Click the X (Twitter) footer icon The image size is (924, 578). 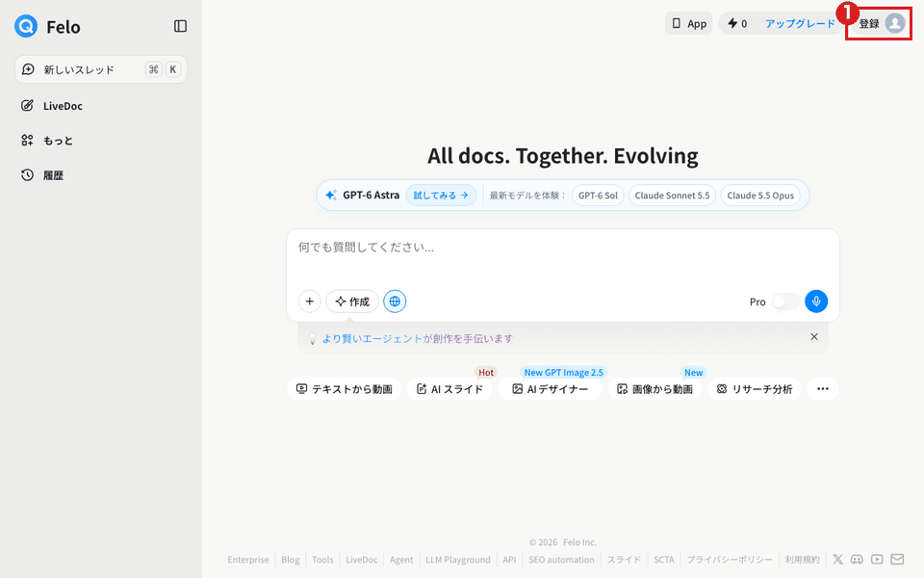[x=837, y=559]
